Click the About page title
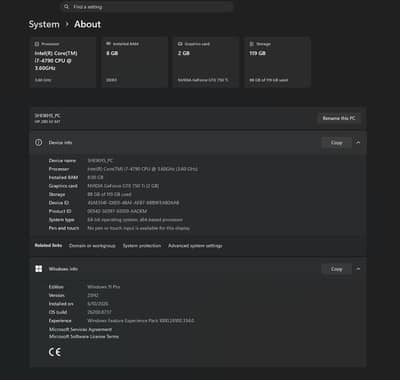Viewport: 400px width, 380px height. [x=87, y=24]
